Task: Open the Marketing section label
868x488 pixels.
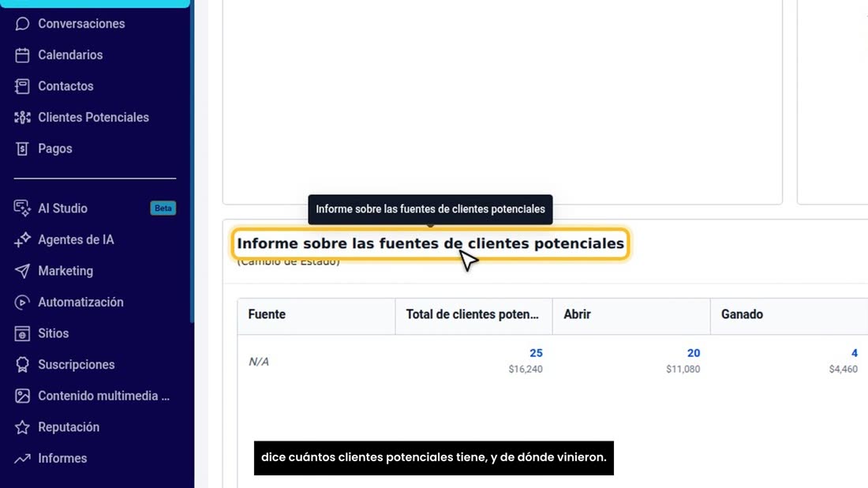Action: pos(65,271)
